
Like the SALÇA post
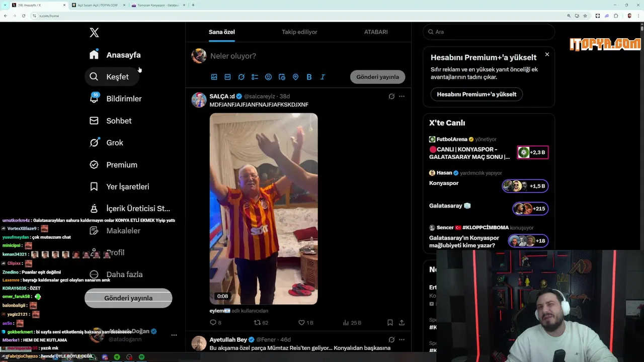coord(306,323)
